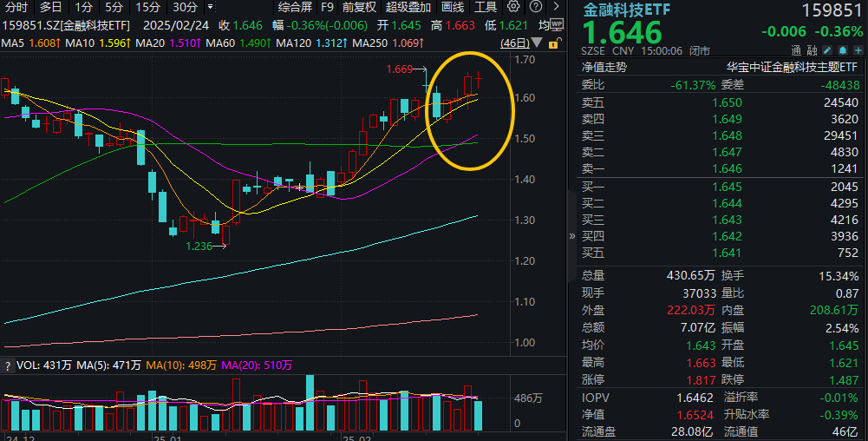Click MA5 1.608 indicator label

(x=31, y=43)
